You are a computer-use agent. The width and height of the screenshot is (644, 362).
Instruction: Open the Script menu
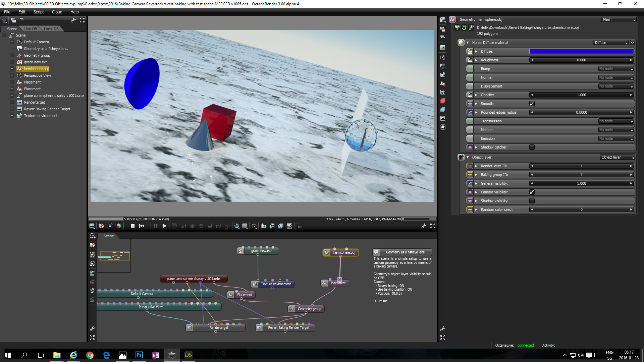click(39, 12)
